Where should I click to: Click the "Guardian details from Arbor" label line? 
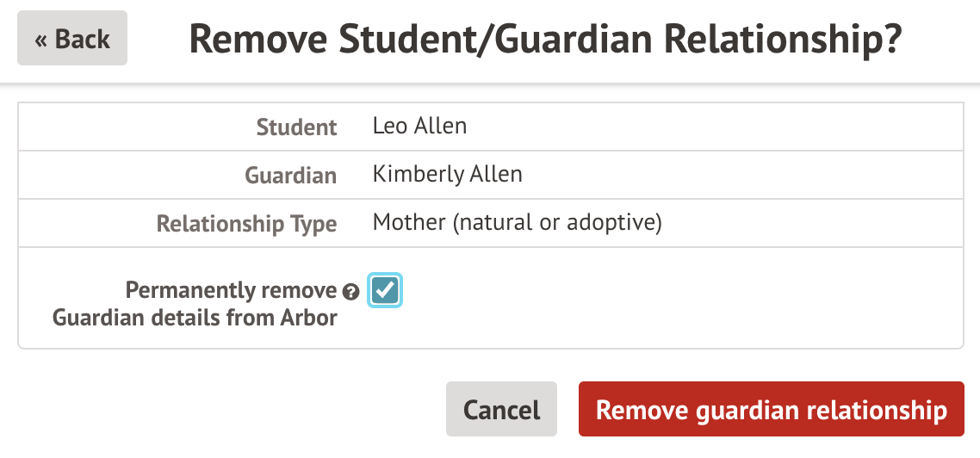tap(195, 318)
